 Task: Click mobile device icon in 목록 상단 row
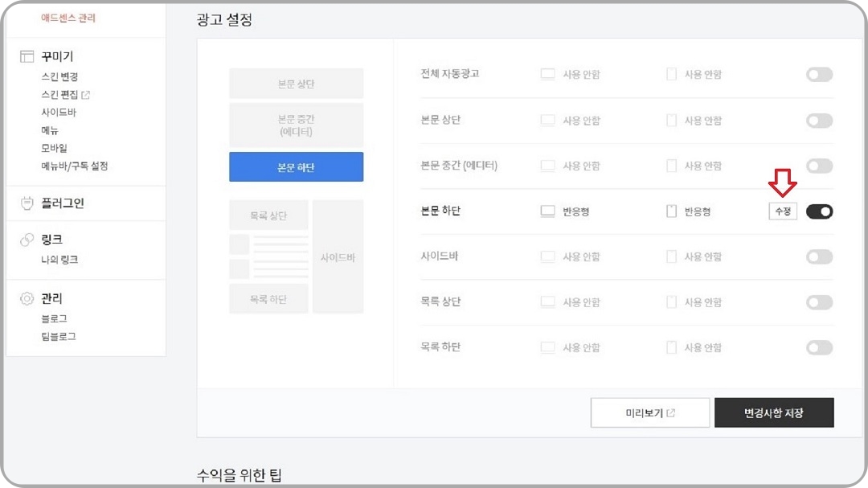pyautogui.click(x=671, y=301)
